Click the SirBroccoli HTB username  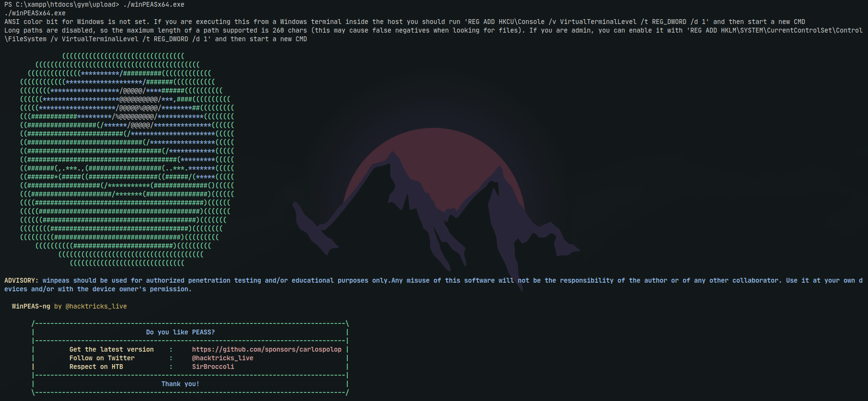coord(213,367)
